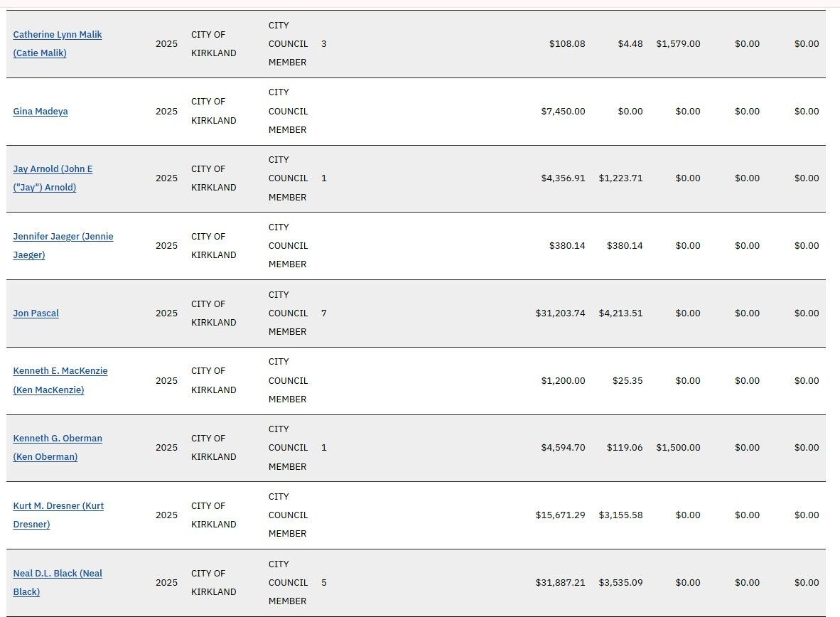Click the $380.14 contribution in Jennifer Jaeger row
The width and height of the screenshot is (840, 617).
567,245
